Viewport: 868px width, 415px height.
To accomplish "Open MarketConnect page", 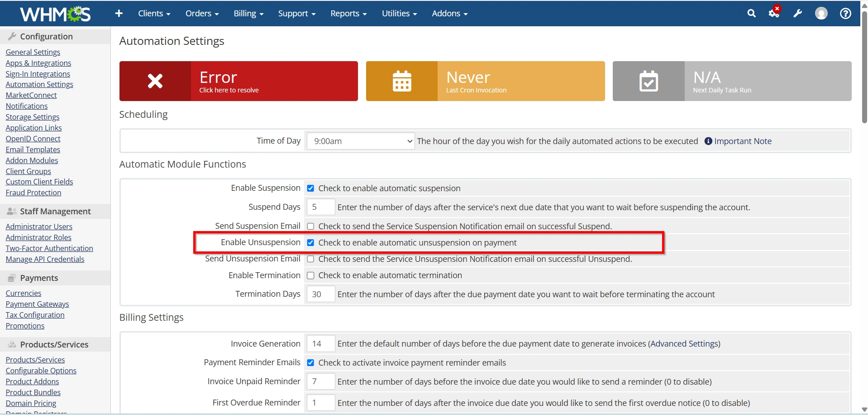I will tap(31, 95).
